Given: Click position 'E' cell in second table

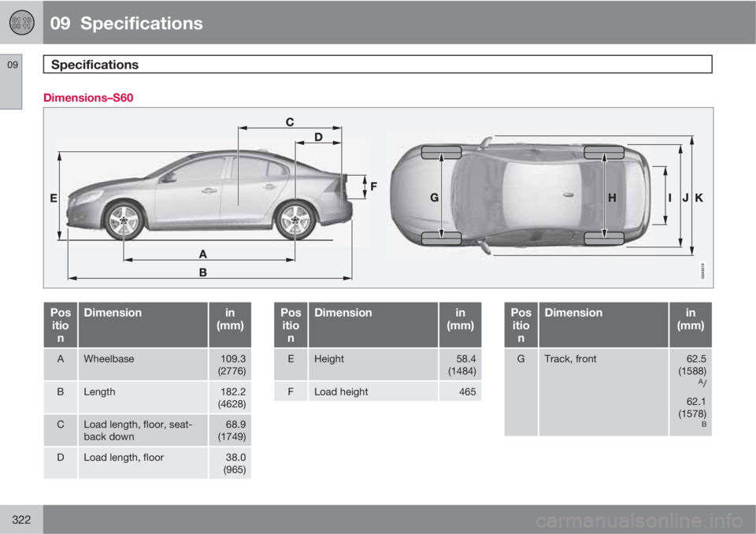Looking at the screenshot, I should (x=291, y=364).
